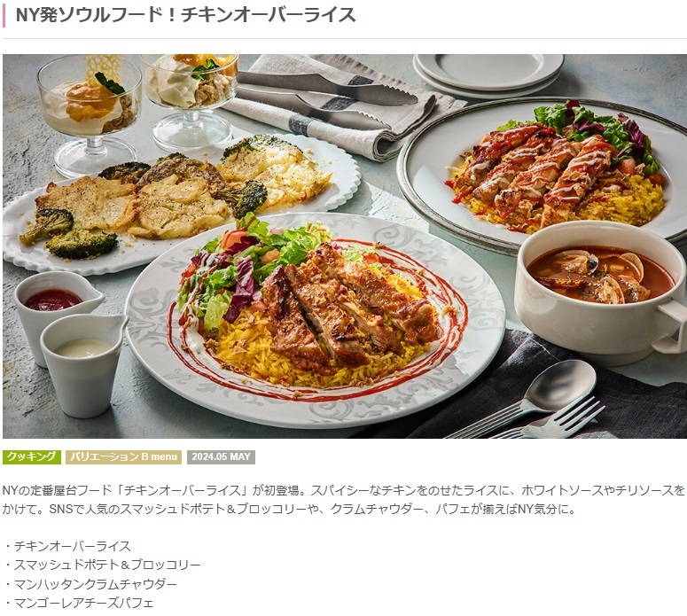Click the 2024.05 MAY date tag
Image resolution: width=687 pixels, height=616 pixels.
221,456
